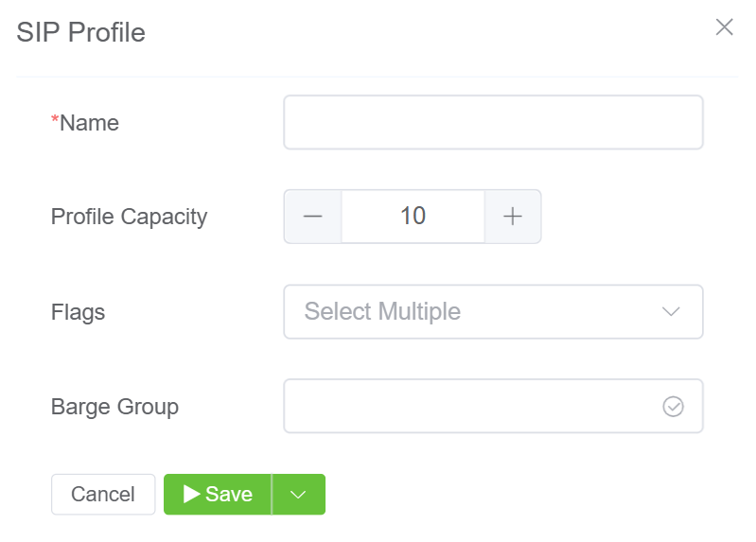Image resolution: width=756 pixels, height=542 pixels.
Task: Click the check circle icon in Barge Group
Action: pyautogui.click(x=673, y=406)
